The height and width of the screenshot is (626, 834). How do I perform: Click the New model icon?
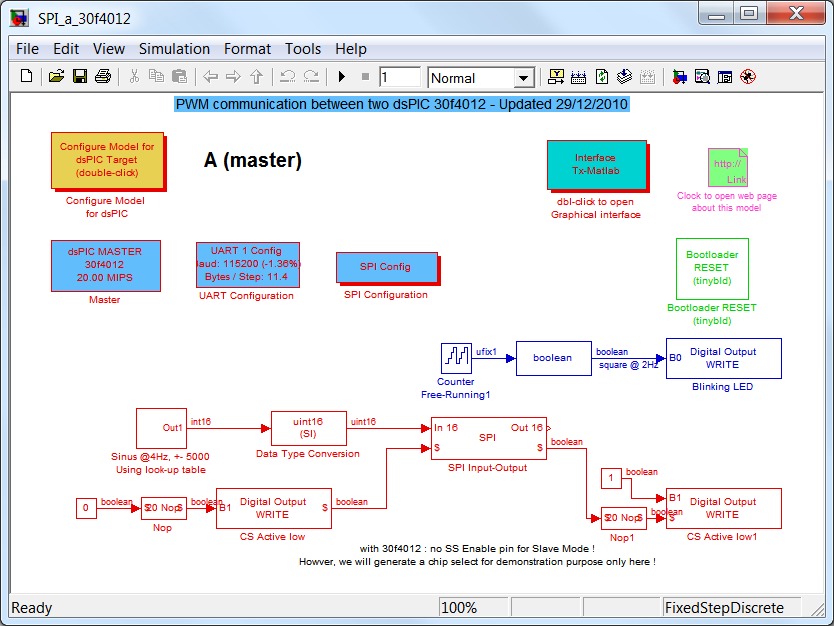26,77
